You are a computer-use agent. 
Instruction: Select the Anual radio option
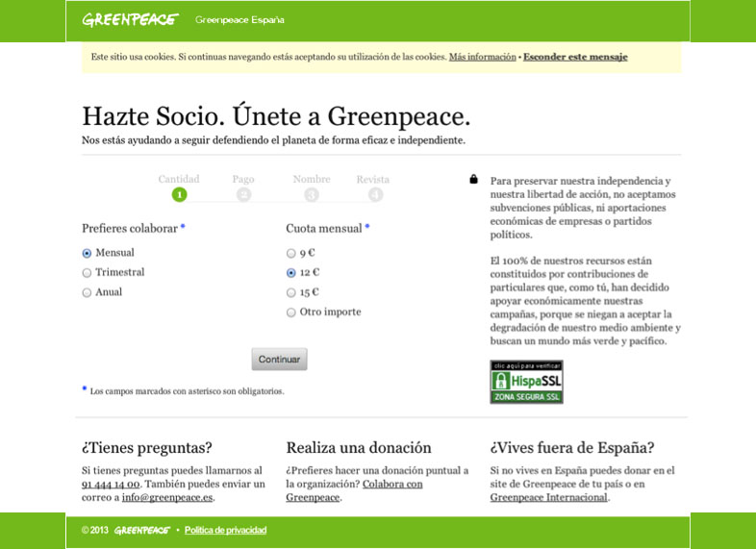point(87,292)
